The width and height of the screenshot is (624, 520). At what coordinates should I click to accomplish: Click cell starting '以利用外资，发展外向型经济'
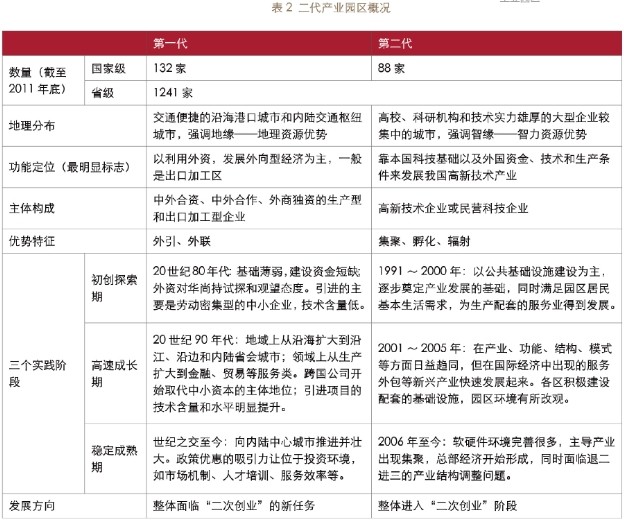(257, 167)
